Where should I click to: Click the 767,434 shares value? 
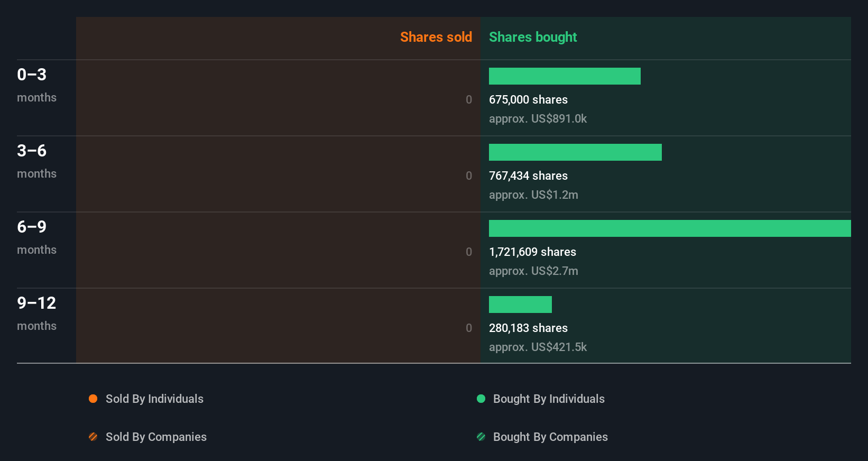(x=528, y=176)
